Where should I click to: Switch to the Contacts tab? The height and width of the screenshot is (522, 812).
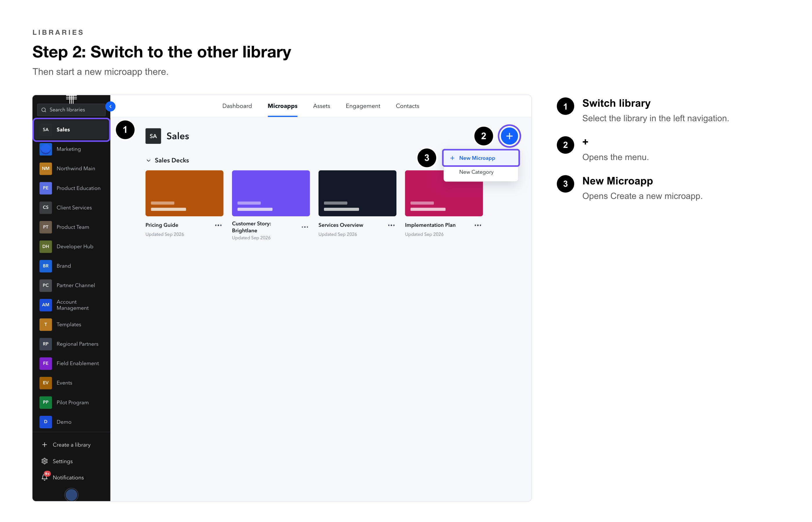407,106
